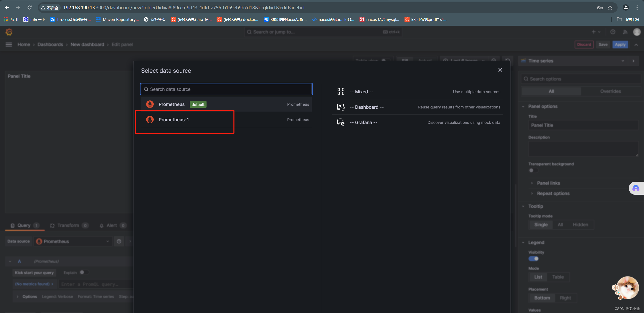Image resolution: width=644 pixels, height=313 pixels.
Task: Expand Repeat options
Action: click(x=553, y=193)
